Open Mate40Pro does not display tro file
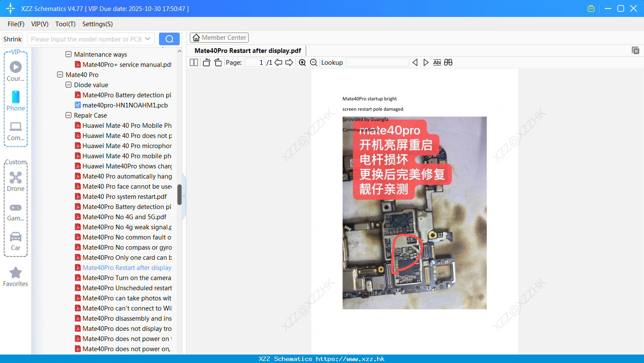This screenshot has width=644, height=363. click(123, 328)
